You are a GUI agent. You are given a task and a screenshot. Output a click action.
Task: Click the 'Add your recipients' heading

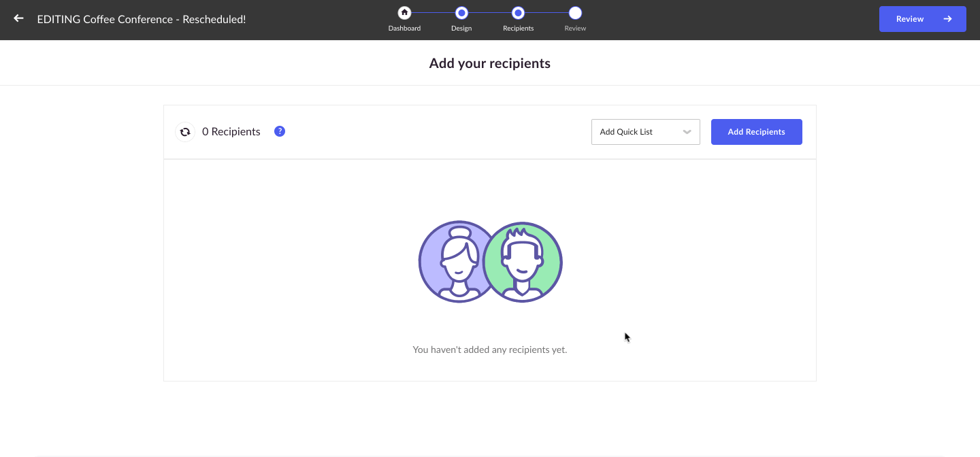tap(490, 63)
